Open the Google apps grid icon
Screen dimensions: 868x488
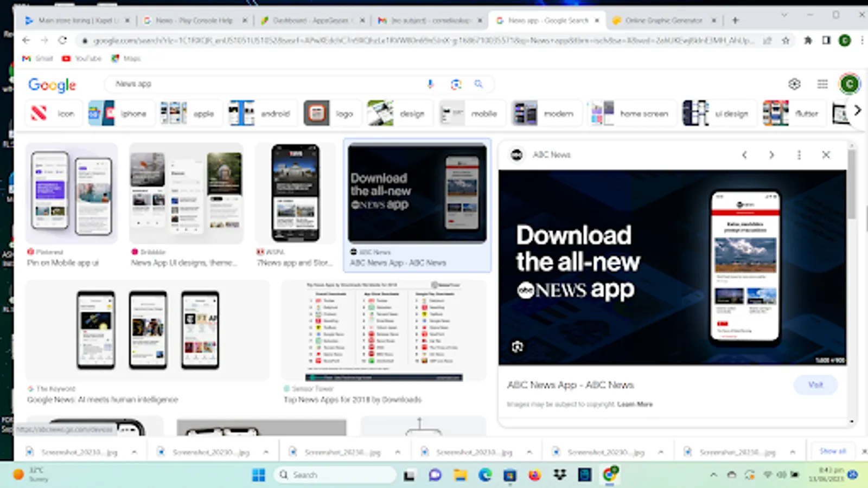click(x=822, y=84)
